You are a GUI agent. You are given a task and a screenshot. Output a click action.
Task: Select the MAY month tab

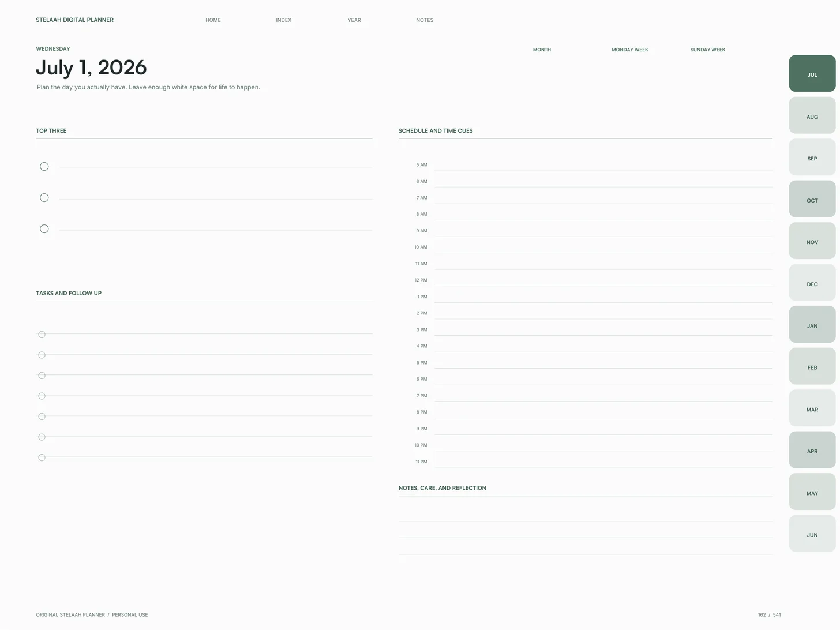[812, 492]
